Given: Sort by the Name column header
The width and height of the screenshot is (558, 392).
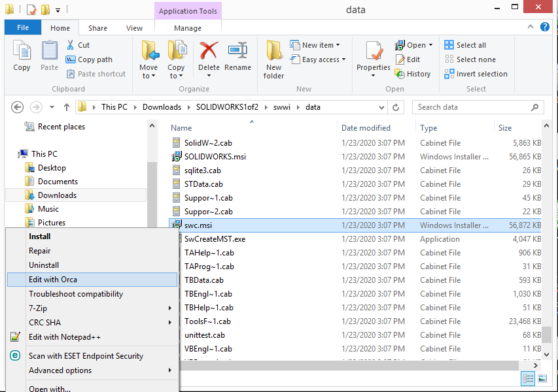Looking at the screenshot, I should point(181,128).
